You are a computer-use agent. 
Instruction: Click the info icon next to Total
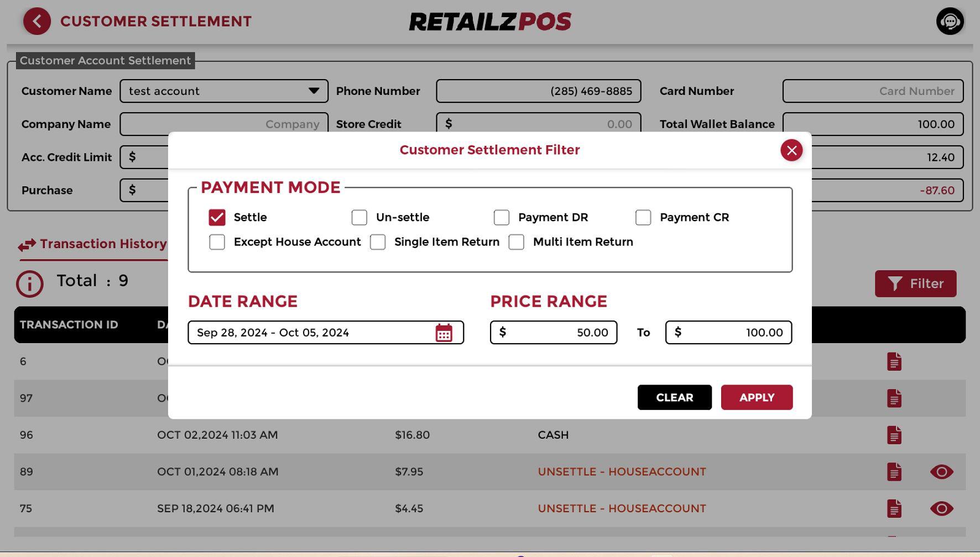(29, 284)
